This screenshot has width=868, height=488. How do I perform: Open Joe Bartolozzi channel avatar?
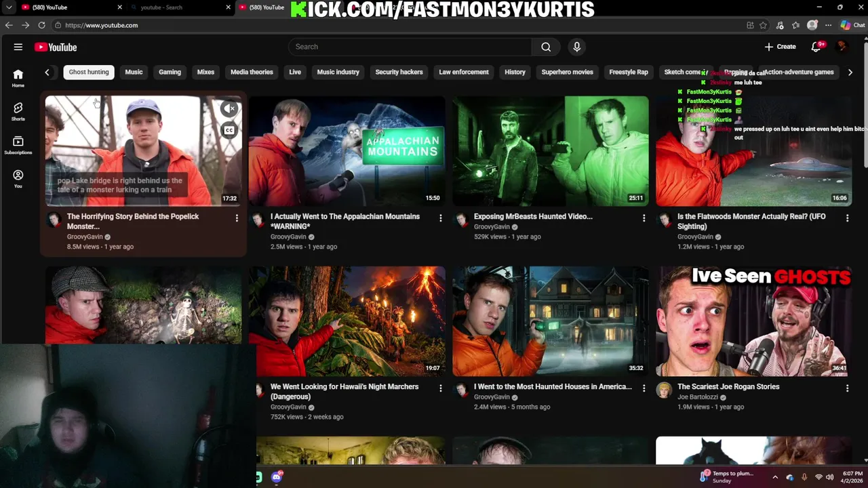[x=664, y=390]
